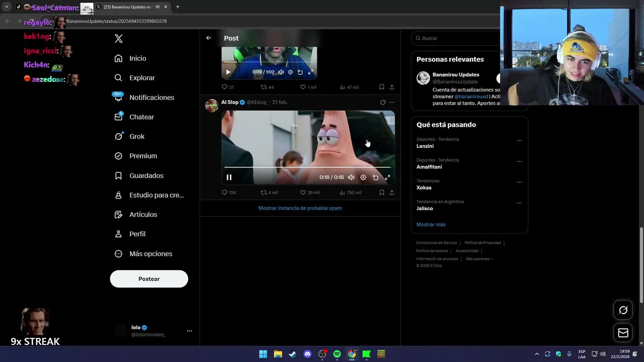Expand Patrick video to fullscreen
The width and height of the screenshot is (644, 362).
pyautogui.click(x=387, y=177)
